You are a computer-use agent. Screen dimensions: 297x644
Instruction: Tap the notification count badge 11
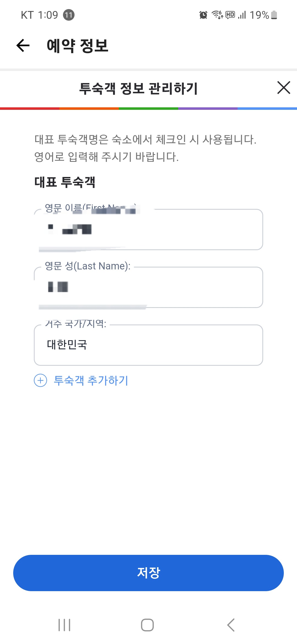69,15
